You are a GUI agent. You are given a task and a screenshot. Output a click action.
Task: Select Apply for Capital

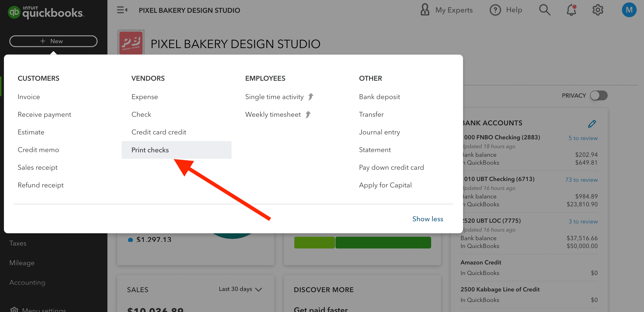[x=385, y=185]
